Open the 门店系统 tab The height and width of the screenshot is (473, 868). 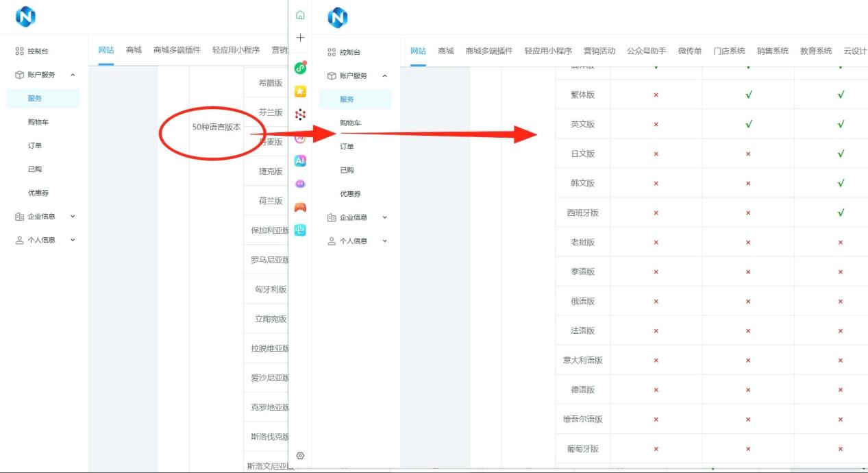pyautogui.click(x=729, y=51)
